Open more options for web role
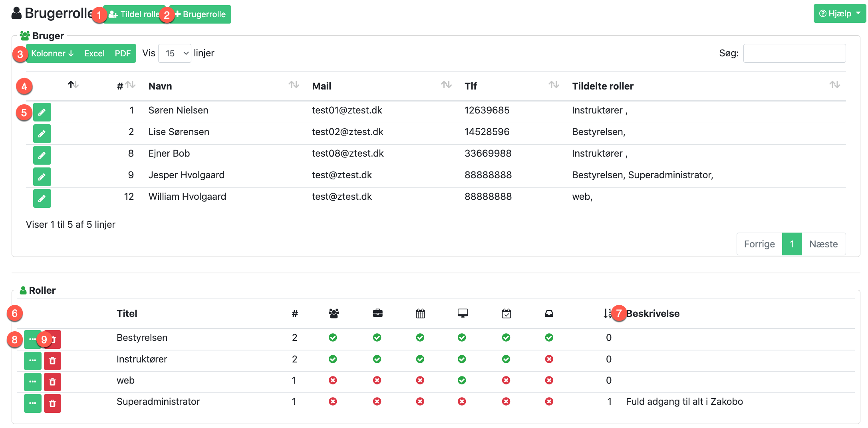The image size is (868, 428). tap(32, 382)
